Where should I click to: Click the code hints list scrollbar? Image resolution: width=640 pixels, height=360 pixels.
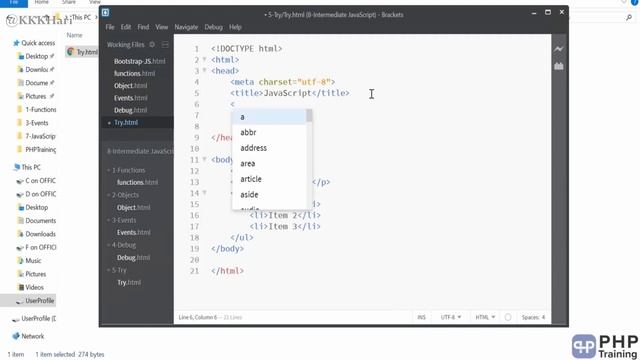[x=309, y=116]
